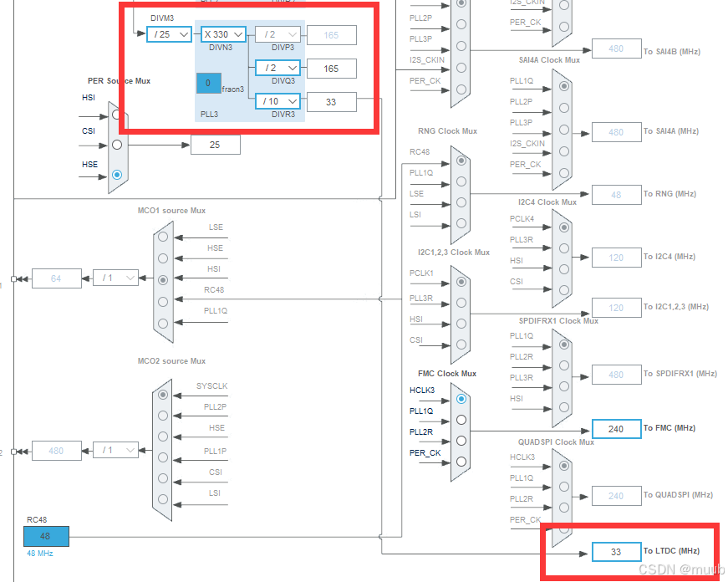Viewport: 728px width, 582px height.
Task: Select HSI in the I2C4 Clock Mux
Action: [564, 268]
